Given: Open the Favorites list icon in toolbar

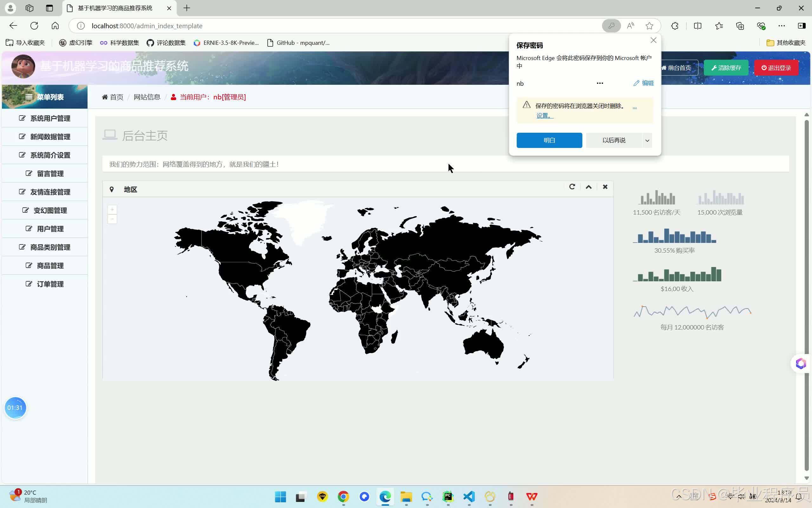Looking at the screenshot, I should click(719, 26).
